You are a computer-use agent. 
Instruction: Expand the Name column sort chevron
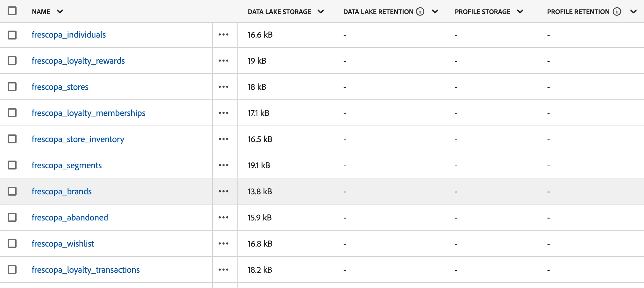(60, 12)
